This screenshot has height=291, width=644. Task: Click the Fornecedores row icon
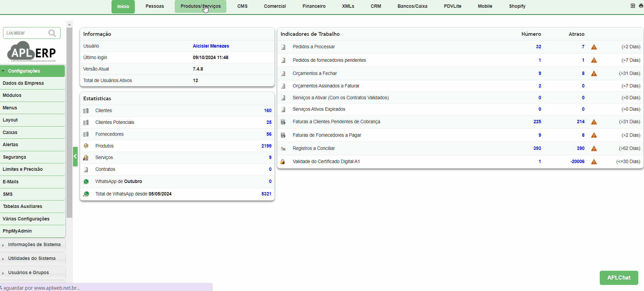point(86,134)
